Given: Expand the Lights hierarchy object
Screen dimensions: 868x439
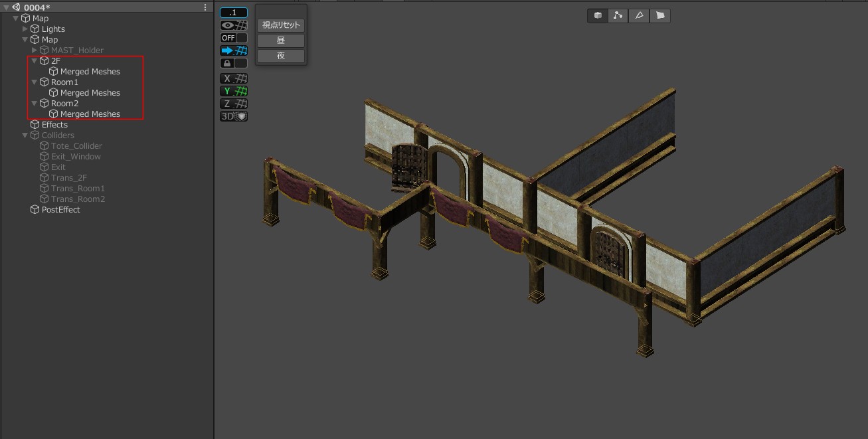Looking at the screenshot, I should pyautogui.click(x=25, y=29).
